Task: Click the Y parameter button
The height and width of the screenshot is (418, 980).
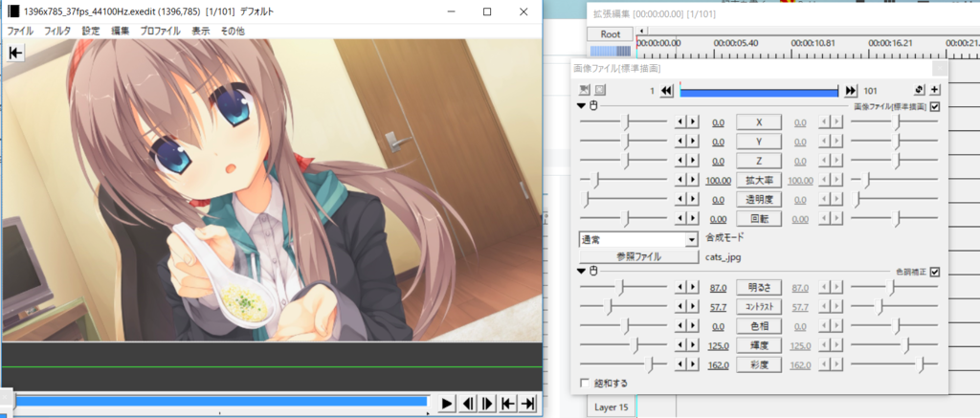Action: (759, 142)
